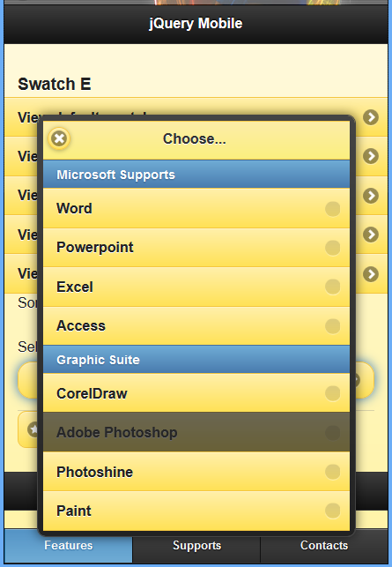Switch to the Features tab

69,545
